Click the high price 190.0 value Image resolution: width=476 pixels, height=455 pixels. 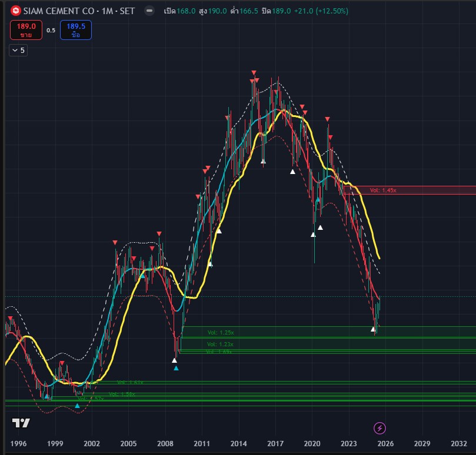point(217,11)
